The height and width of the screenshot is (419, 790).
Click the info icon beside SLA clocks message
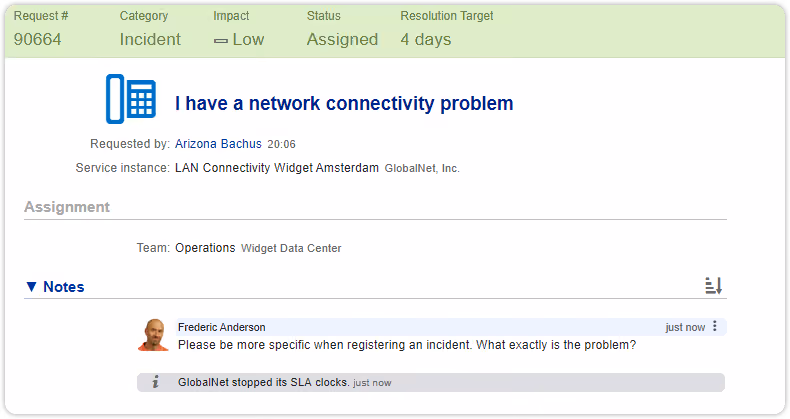pyautogui.click(x=156, y=382)
